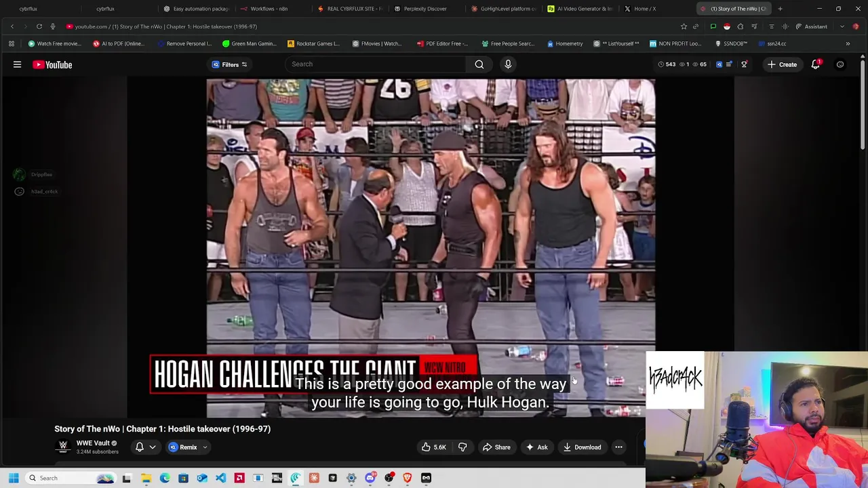This screenshot has width=868, height=488.
Task: Bookmark this page with star icon
Action: point(684,26)
